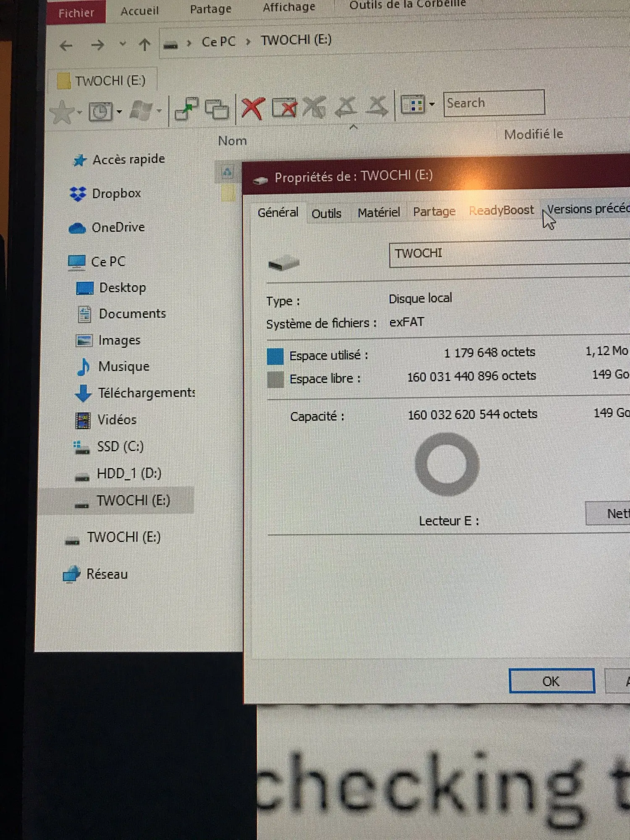Click the OneDrive cloud icon

77,228
